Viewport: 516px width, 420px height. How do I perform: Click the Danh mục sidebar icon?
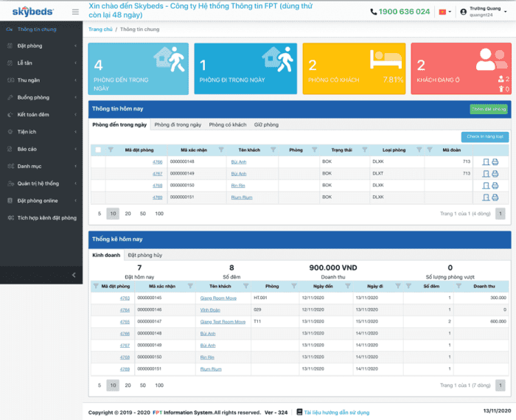click(x=10, y=166)
